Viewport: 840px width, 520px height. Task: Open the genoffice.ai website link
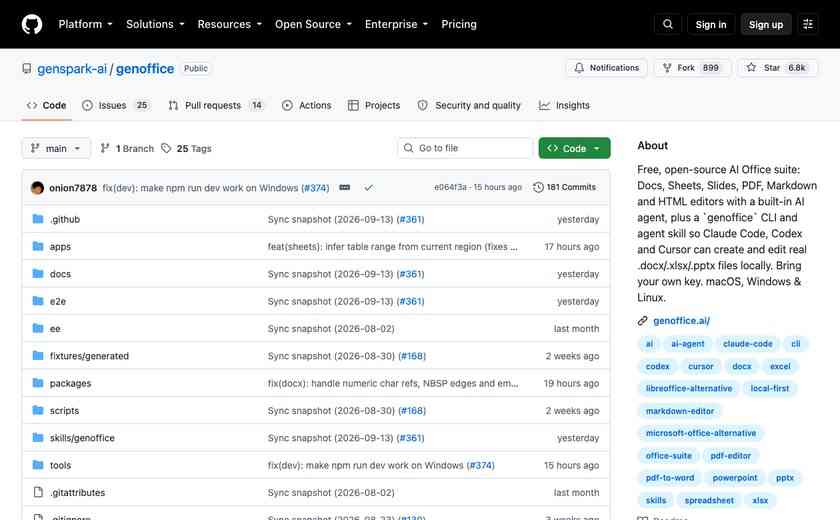(681, 321)
